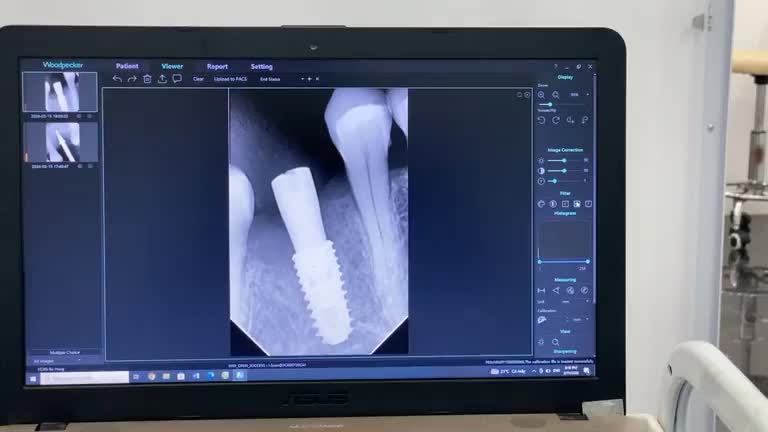Toggle second small checkbox under top thumbnail
The image size is (768, 432).
tap(89, 116)
